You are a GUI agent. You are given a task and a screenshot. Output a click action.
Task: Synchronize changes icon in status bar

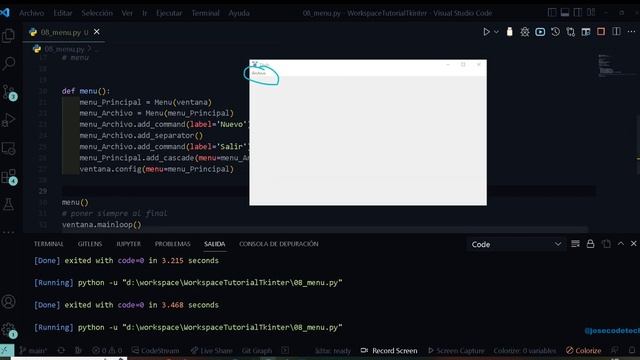61,350
